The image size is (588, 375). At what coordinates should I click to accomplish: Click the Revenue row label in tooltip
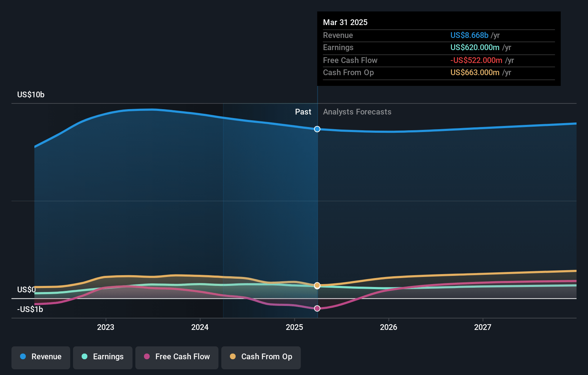pyautogui.click(x=338, y=35)
